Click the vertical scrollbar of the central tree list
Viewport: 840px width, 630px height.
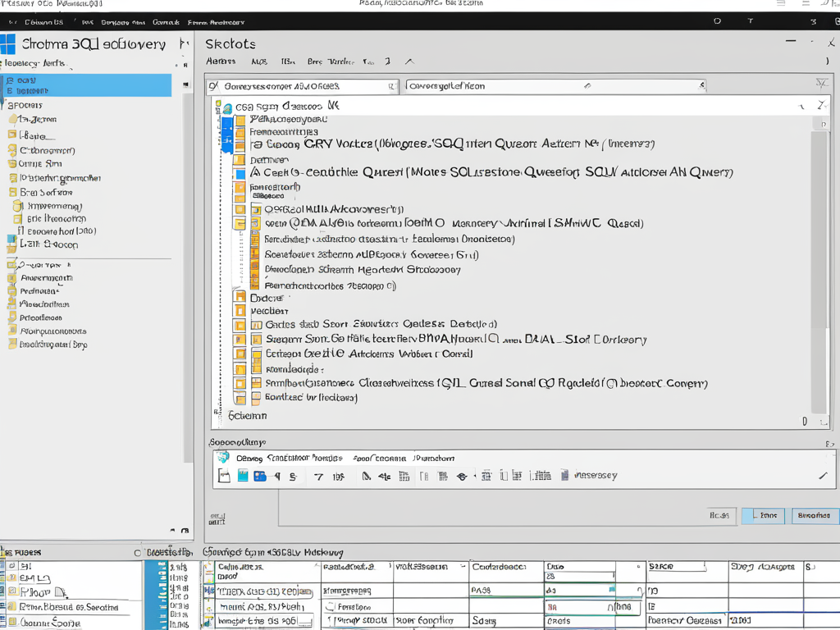[818, 271]
